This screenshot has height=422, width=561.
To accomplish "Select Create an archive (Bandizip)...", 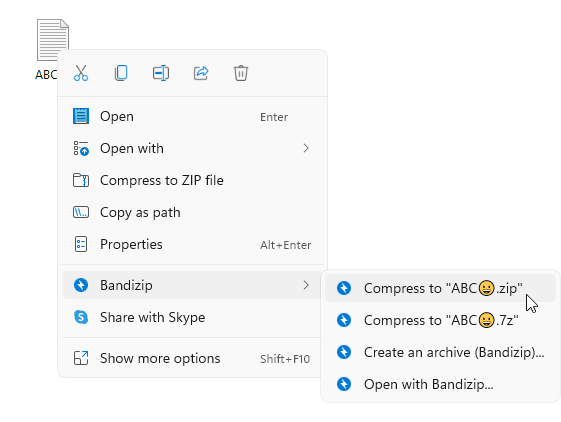I will pyautogui.click(x=440, y=352).
